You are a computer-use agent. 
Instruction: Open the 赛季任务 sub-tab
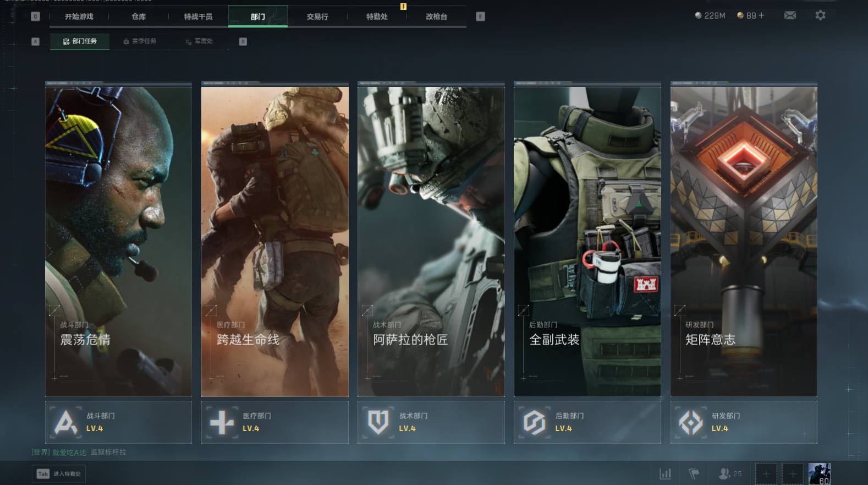(140, 41)
